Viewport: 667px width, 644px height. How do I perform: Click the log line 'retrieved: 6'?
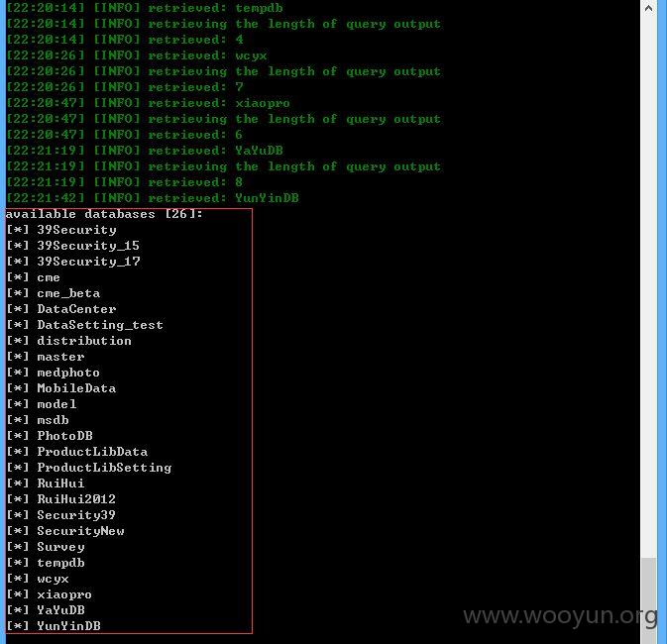pyautogui.click(x=125, y=135)
